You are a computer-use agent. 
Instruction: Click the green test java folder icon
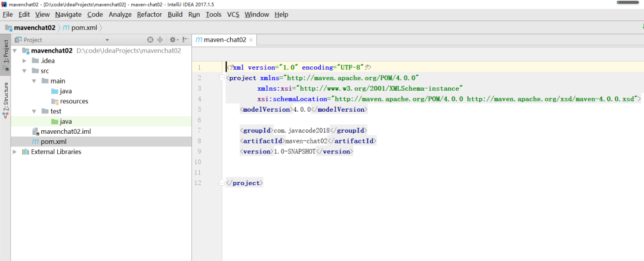point(55,121)
